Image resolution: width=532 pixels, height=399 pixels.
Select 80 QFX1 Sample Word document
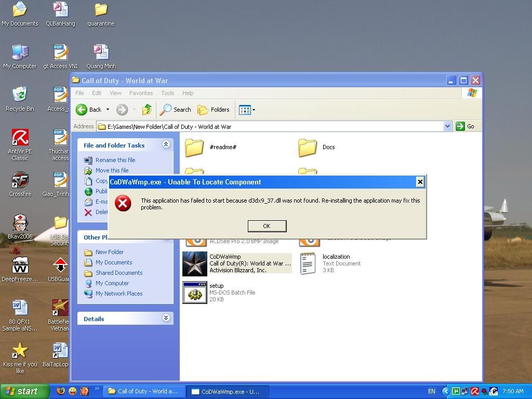pyautogui.click(x=20, y=315)
